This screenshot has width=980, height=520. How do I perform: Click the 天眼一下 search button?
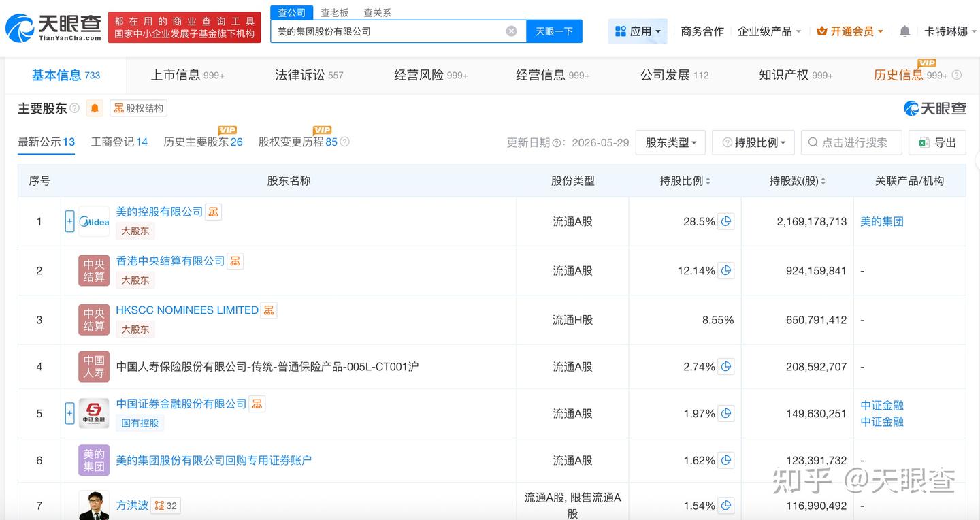554,31
